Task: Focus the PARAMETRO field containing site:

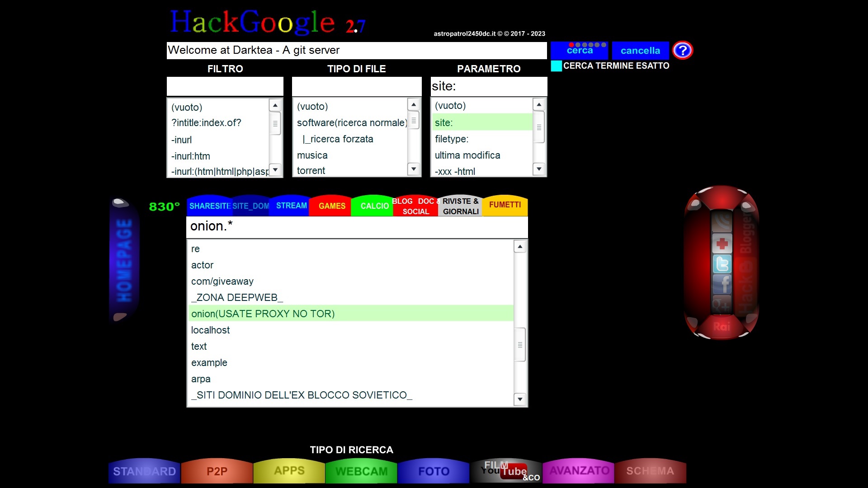Action: (489, 86)
